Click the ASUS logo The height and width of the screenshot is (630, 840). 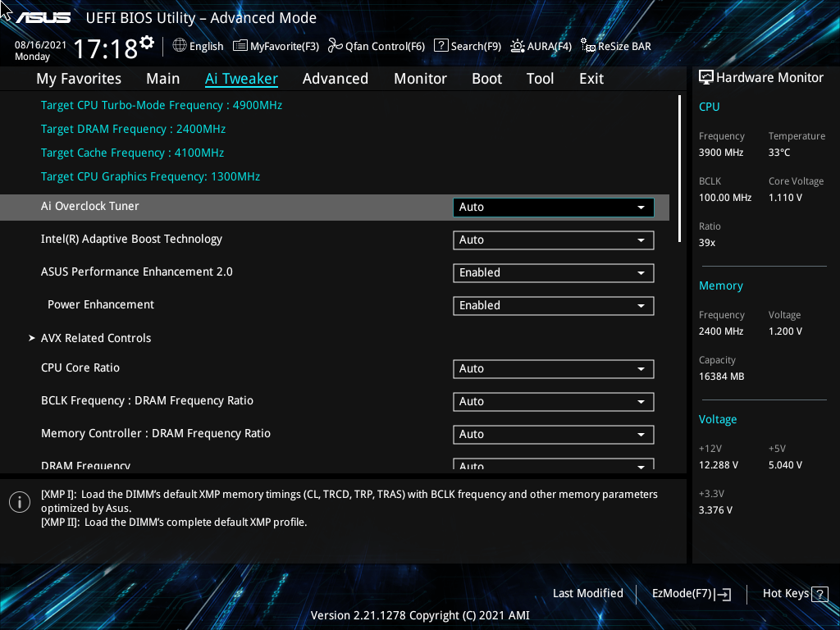(x=43, y=18)
